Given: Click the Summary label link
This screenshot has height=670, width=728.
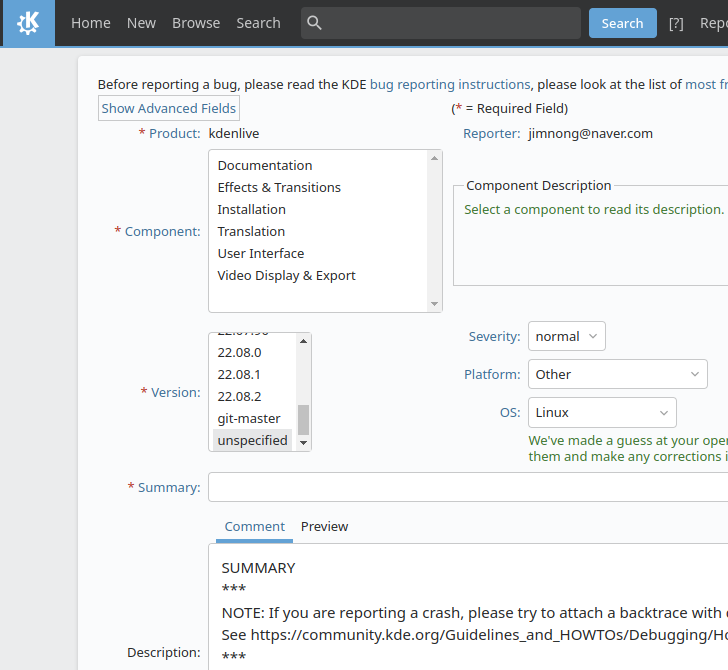Looking at the screenshot, I should (169, 488).
